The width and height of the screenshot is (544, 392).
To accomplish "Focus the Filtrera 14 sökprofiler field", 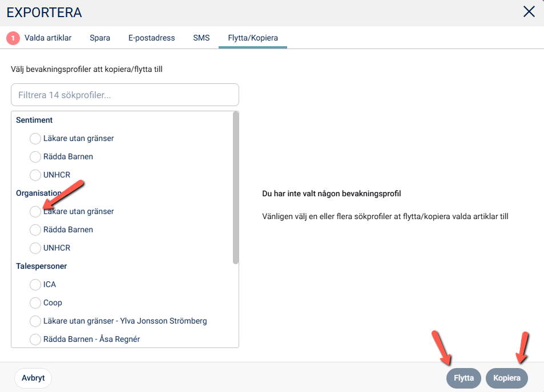I will [125, 95].
